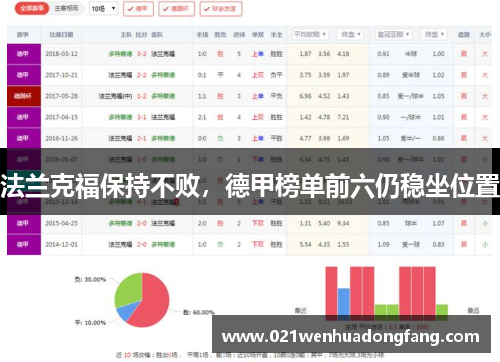500x362 pixels.
Task: Click 下双 on the 2015-04-25 row
Action: [x=258, y=223]
